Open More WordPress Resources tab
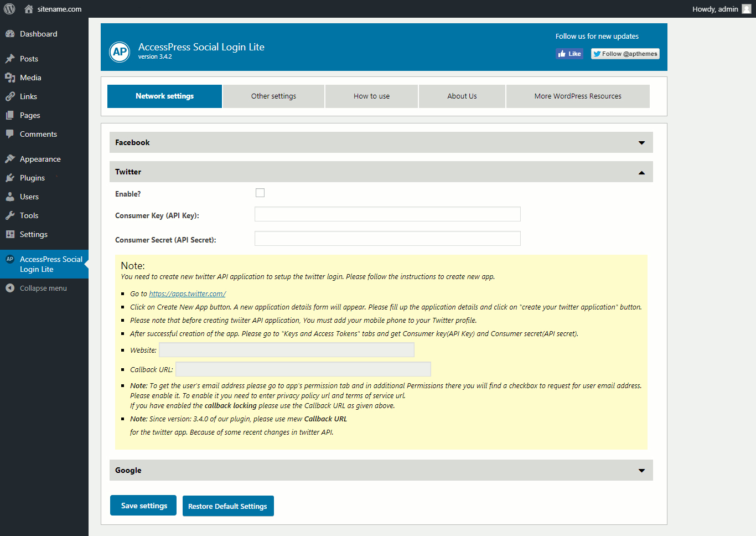Viewport: 756px width, 536px height. [578, 96]
